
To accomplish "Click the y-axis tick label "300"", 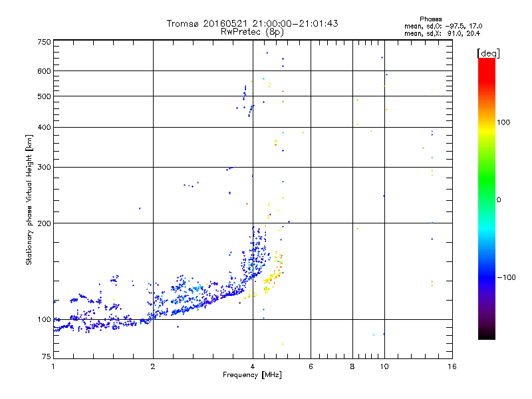I will (44, 168).
